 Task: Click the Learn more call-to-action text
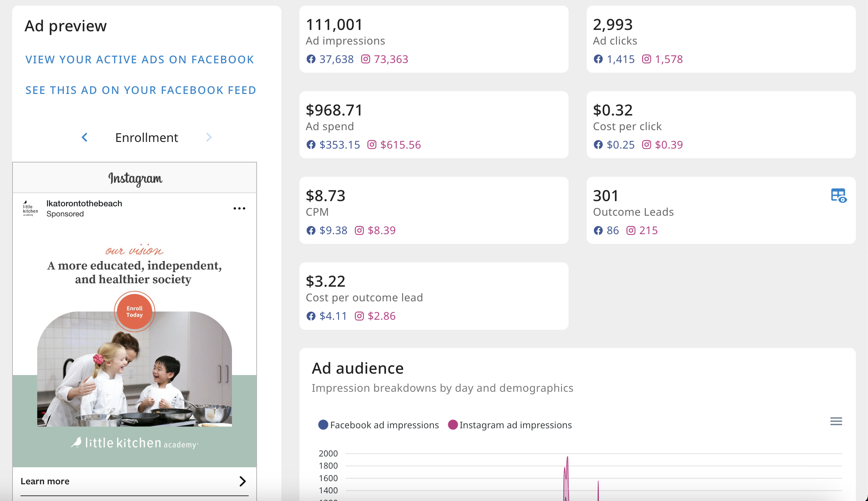[x=45, y=481]
